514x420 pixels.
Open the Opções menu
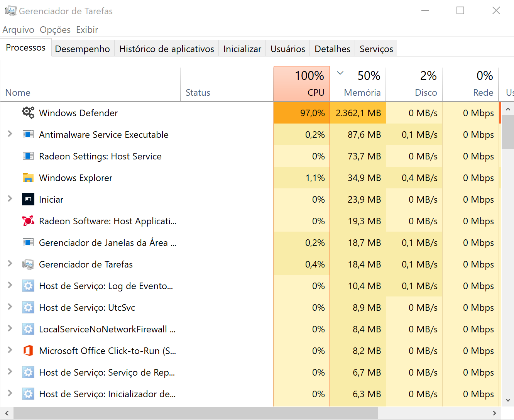[x=55, y=30]
